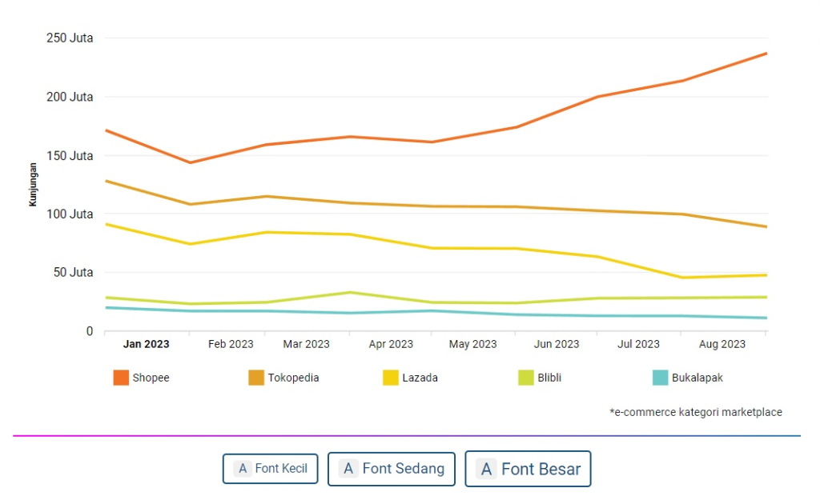Click the teal Bukalapak legend swatch
The width and height of the screenshot is (820, 504).
coord(660,378)
